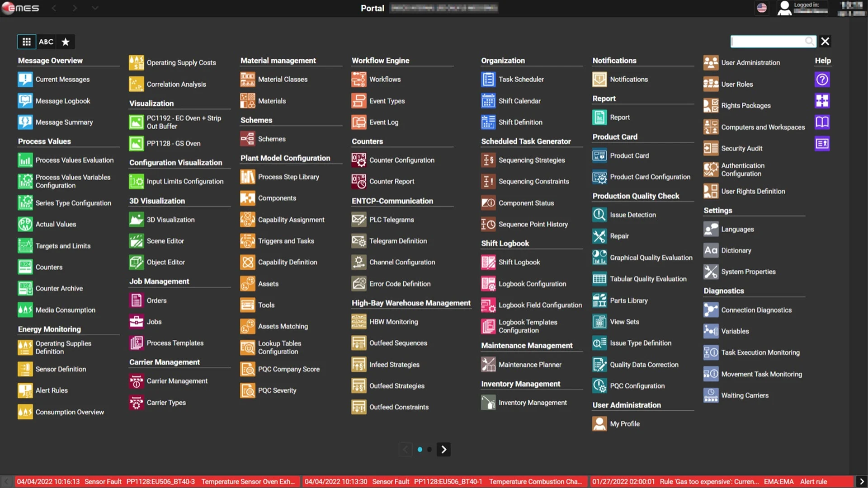Select Energy Monitoring menu section
Viewport: 868px width, 488px height.
point(49,328)
